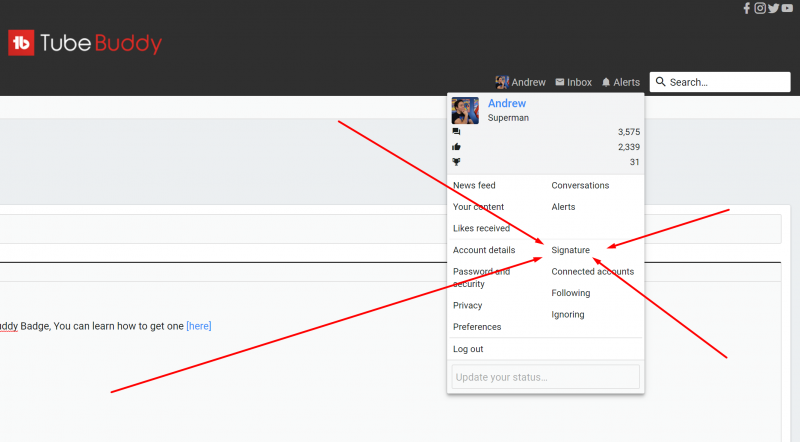Open the Signature menu entry
The width and height of the screenshot is (800, 442).
571,250
